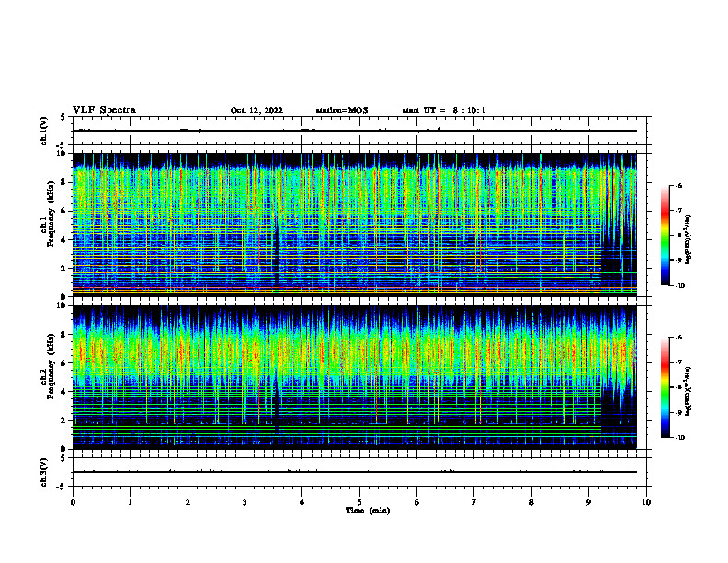
Task: Click inside the ch.1 spectrogram panel
Action: point(355,224)
